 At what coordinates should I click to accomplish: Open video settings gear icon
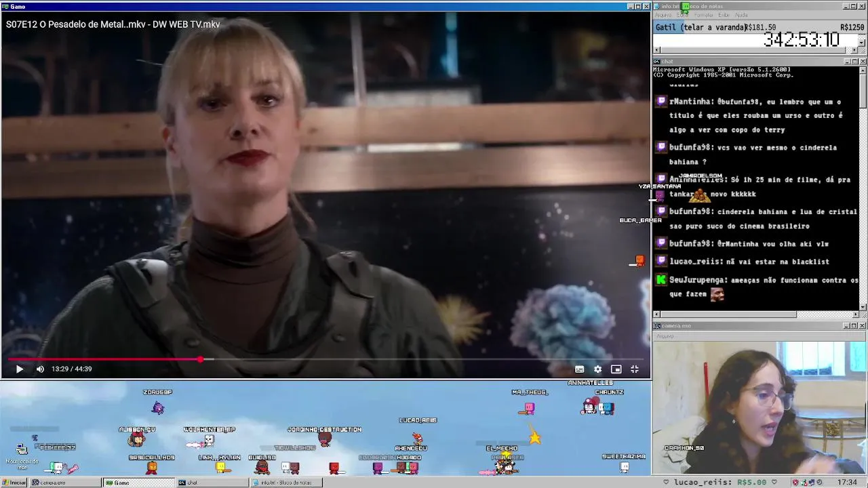point(597,369)
